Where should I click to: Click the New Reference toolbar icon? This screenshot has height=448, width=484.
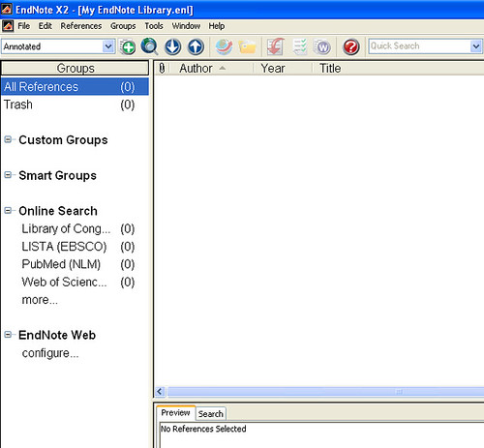[128, 46]
